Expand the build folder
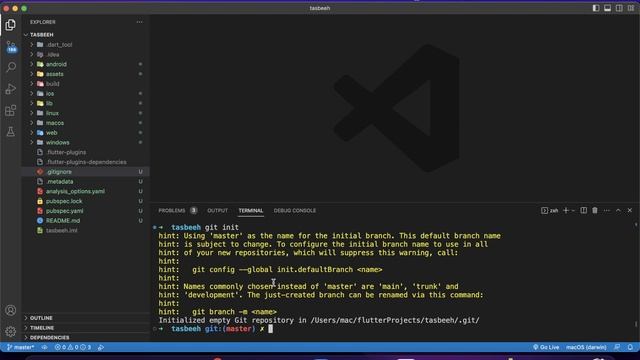 (x=86, y=84)
